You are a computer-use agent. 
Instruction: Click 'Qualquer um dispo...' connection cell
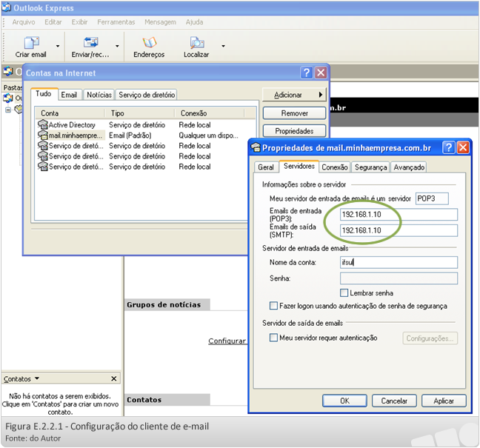coord(208,136)
